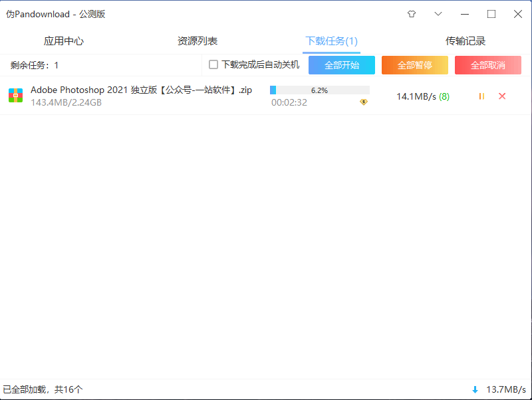Screen dimensions: 532x400
Task: Click the 13.7MB/s total speed in status bar
Action: (x=506, y=389)
